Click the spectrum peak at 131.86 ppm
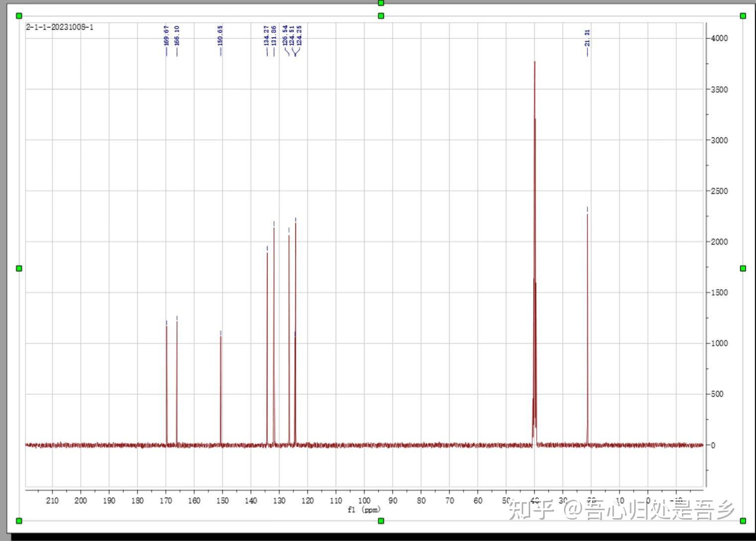Image resolution: width=756 pixels, height=541 pixels. coord(274,336)
